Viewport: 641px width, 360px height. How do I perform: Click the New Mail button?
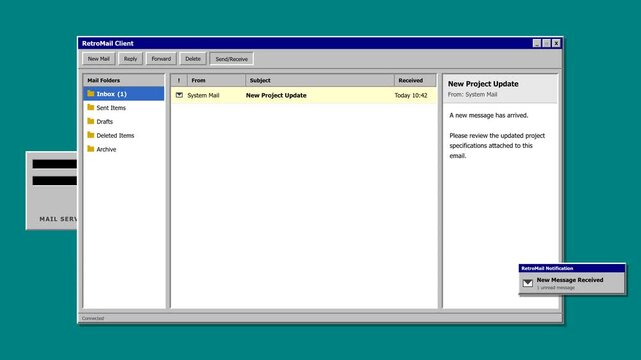tap(99, 59)
